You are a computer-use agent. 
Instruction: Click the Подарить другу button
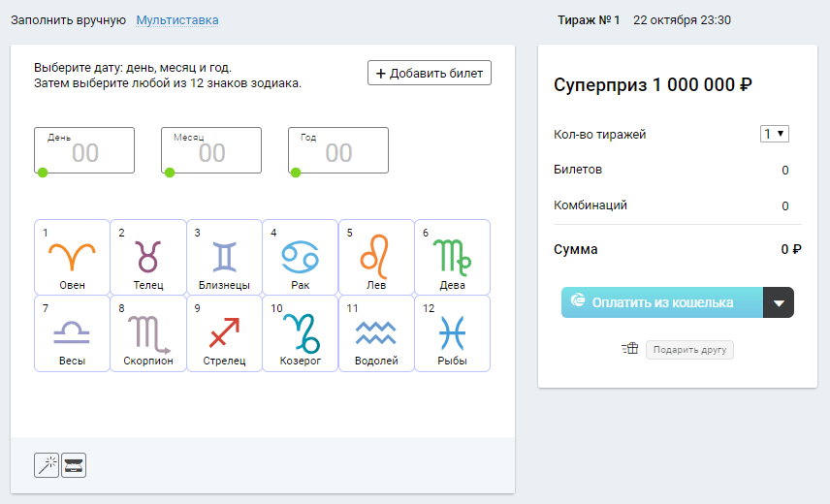[689, 350]
